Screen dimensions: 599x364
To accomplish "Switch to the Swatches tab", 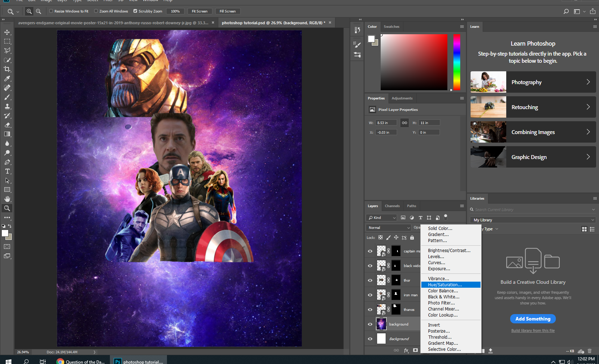I will tap(391, 27).
